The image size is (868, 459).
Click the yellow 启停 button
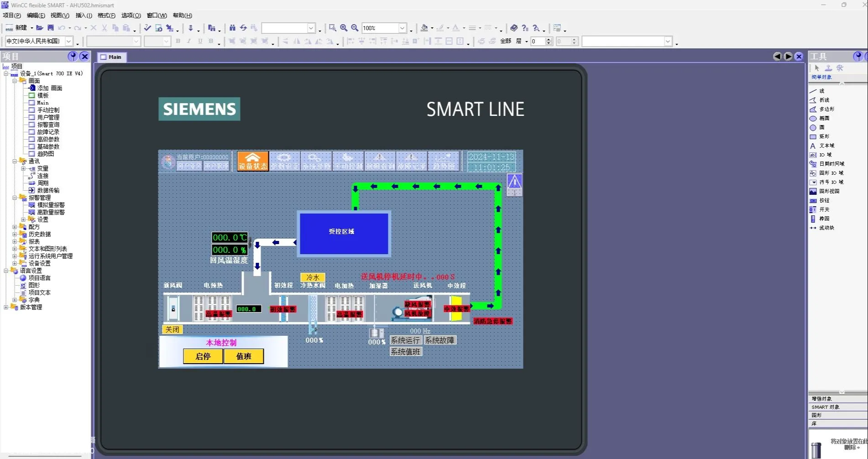click(203, 356)
